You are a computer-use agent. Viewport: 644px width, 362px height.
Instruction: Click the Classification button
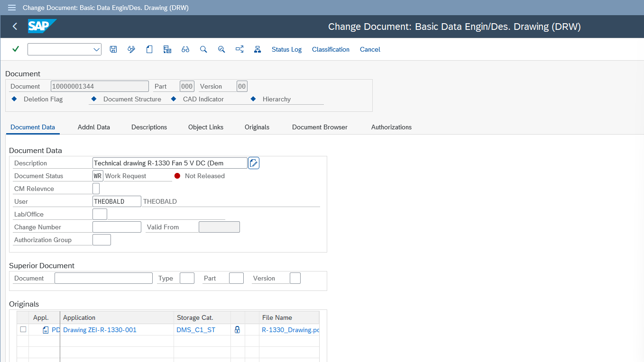coord(331,49)
